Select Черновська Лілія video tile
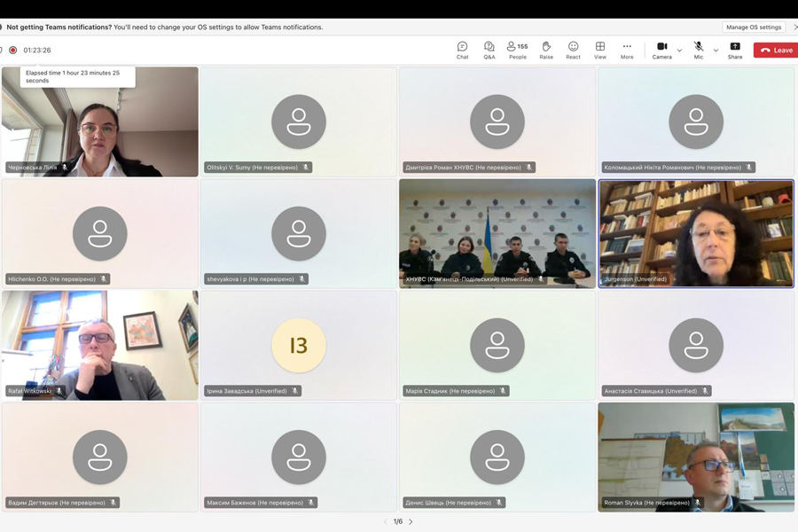Screen dimensions: 798x532 99,121
